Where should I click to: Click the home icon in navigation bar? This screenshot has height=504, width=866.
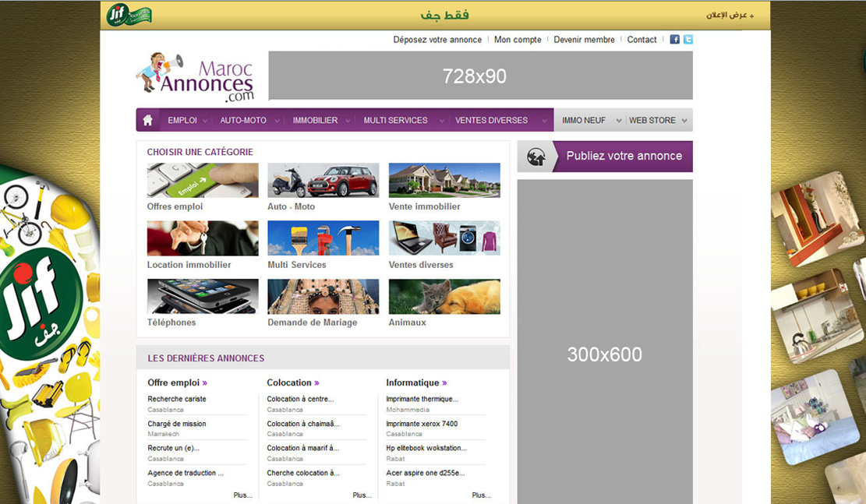pyautogui.click(x=147, y=120)
